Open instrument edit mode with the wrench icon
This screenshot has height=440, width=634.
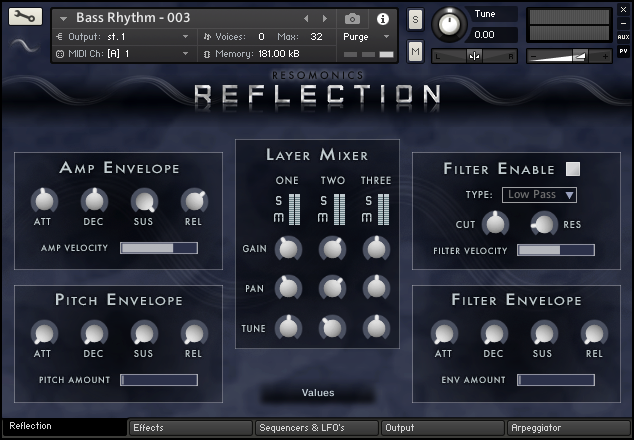coord(25,17)
